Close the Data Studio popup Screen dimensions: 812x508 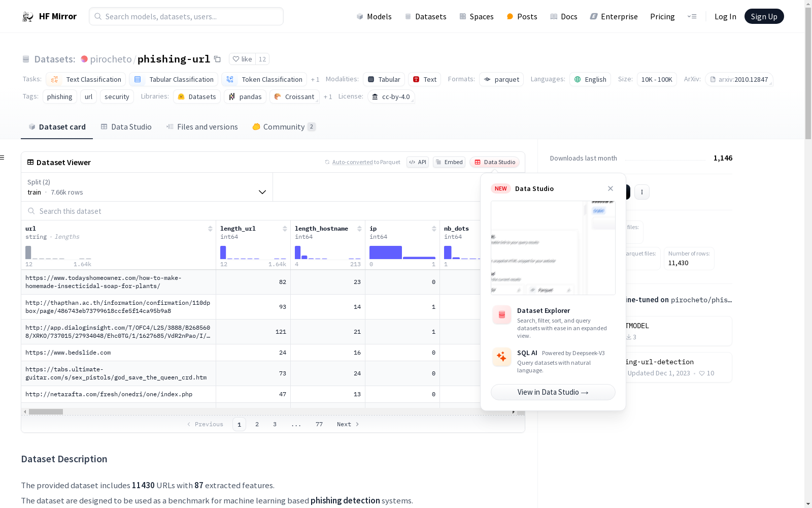coord(611,188)
